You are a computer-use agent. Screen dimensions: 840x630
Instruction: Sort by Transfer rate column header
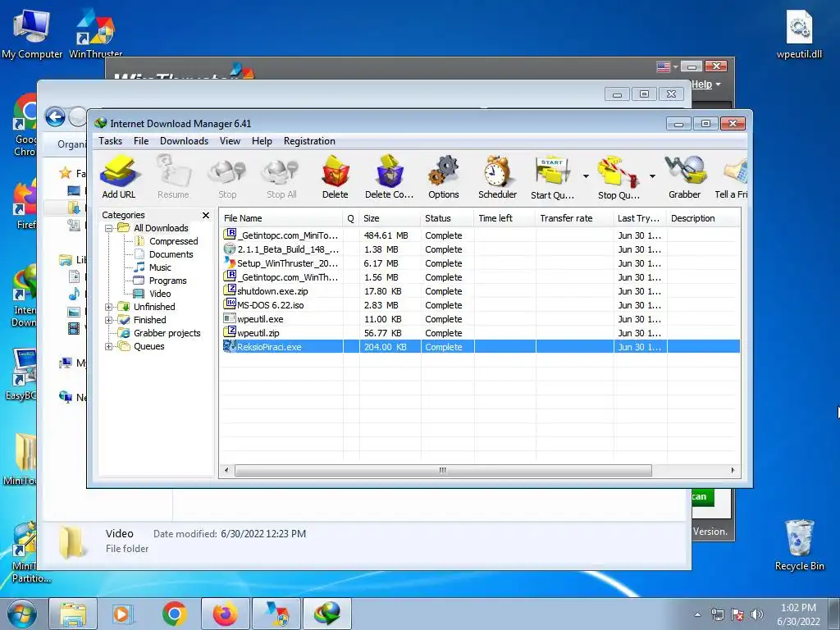tap(574, 218)
